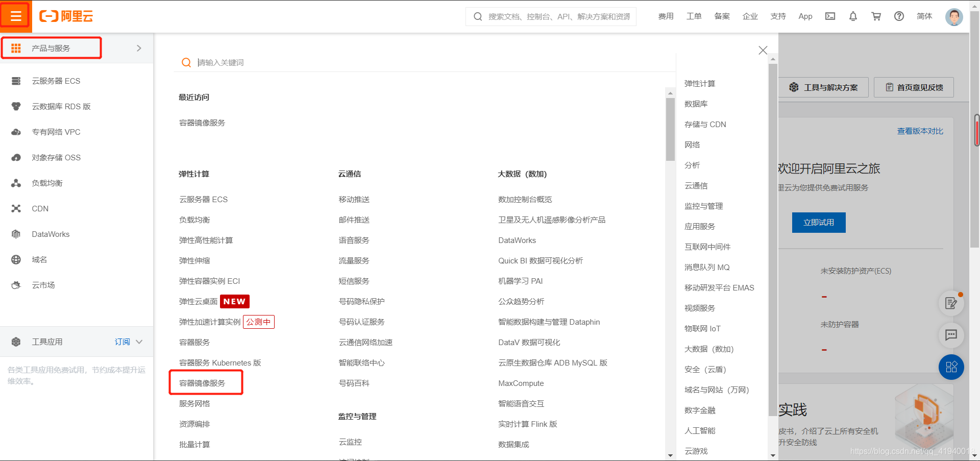The height and width of the screenshot is (461, 980).
Task: Jump to 数据库 category in right list
Action: (x=696, y=104)
